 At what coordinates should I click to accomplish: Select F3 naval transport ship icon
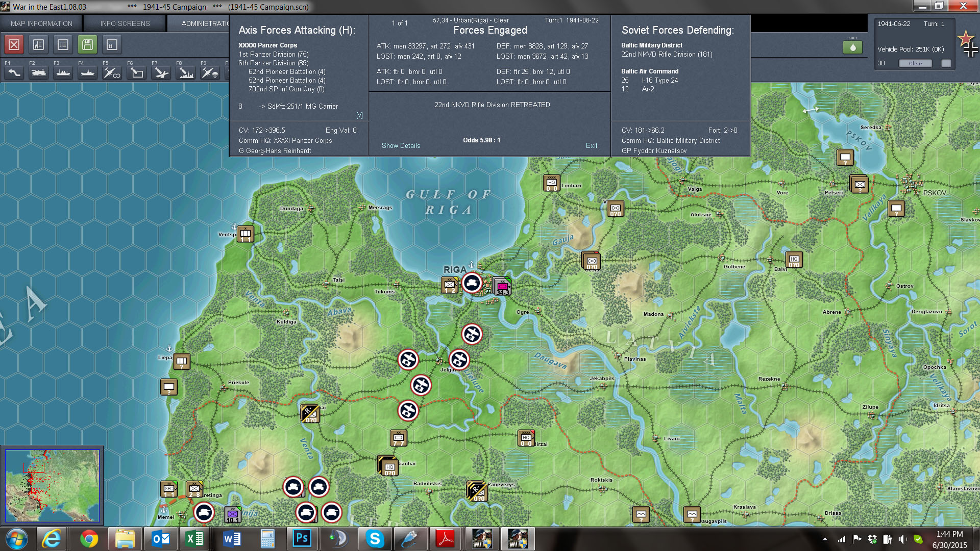63,73
